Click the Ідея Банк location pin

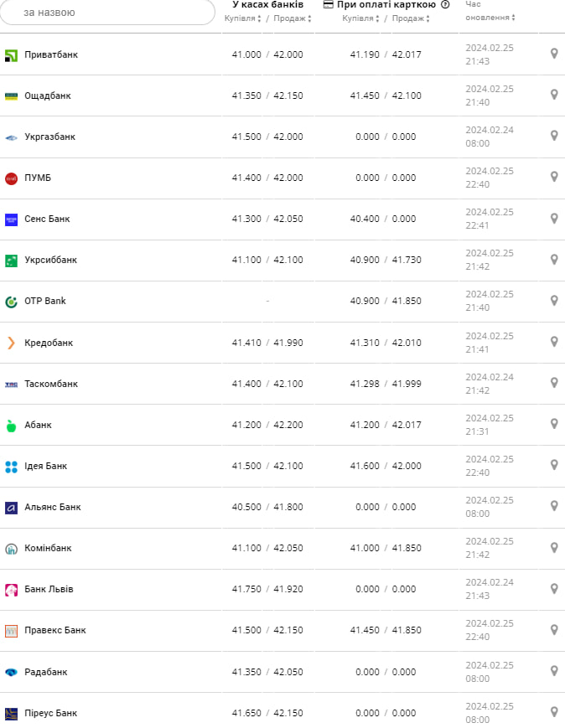554,465
